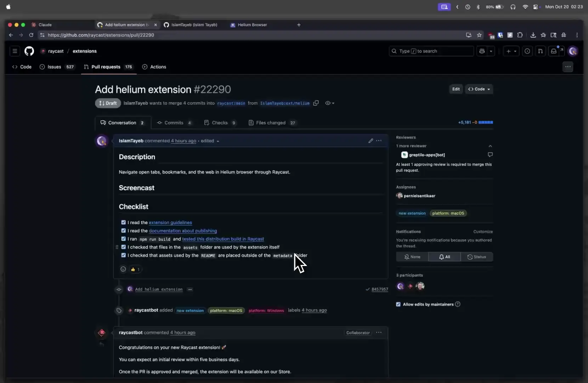
Task: Click the GitHub logo in the header
Action: tap(29, 51)
